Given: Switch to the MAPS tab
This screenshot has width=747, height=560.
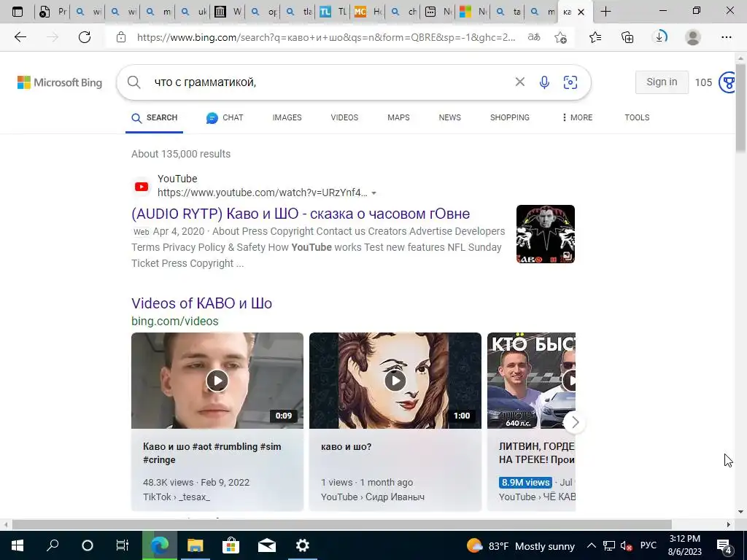Looking at the screenshot, I should click(x=398, y=117).
